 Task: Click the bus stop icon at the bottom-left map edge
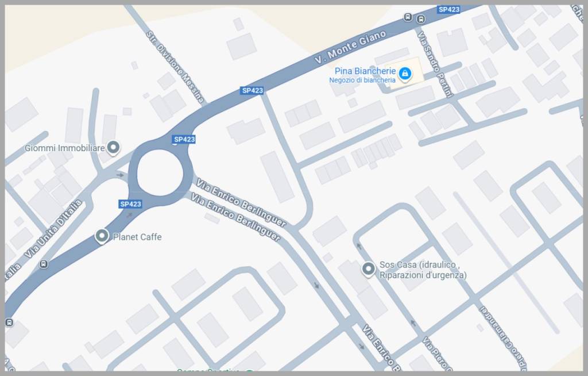pyautogui.click(x=9, y=323)
